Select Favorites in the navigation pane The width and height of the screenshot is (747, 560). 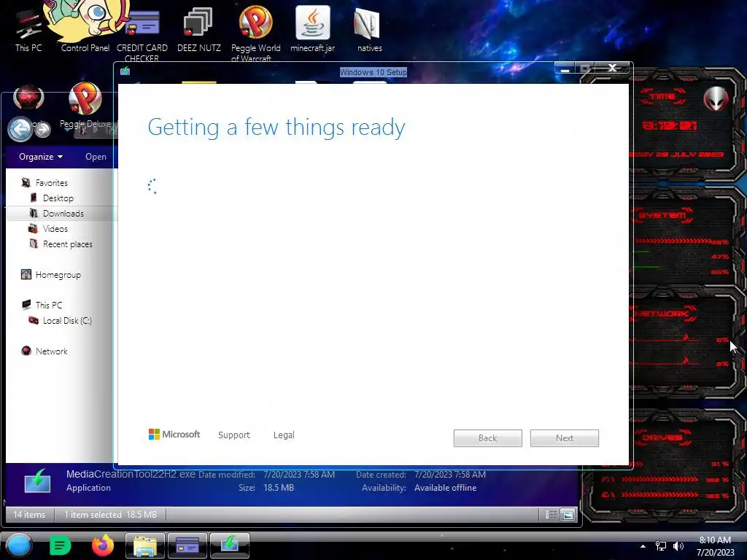point(52,183)
